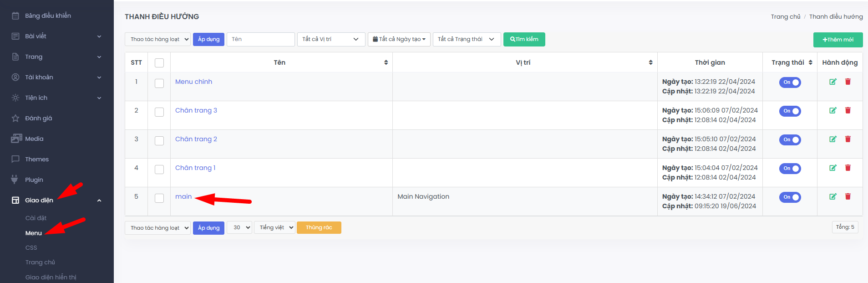Tick the Chân trang 2 checkbox
Viewport: 868px width, 283px height.
[x=159, y=141]
